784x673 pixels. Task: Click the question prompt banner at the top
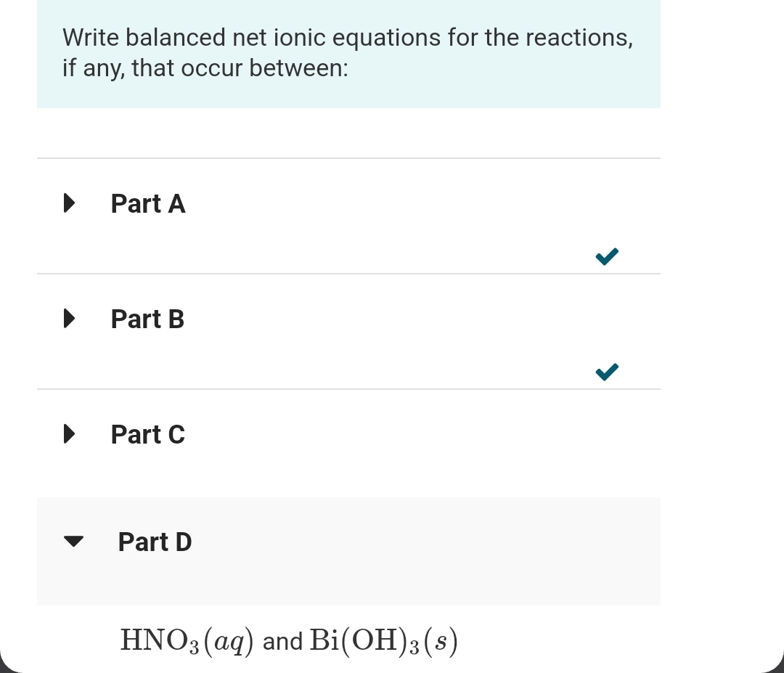tap(348, 53)
